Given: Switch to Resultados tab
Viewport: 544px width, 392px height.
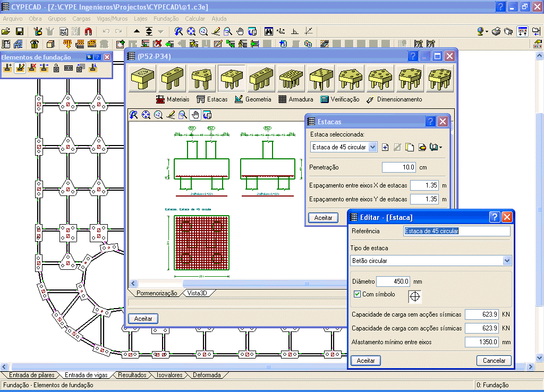Looking at the screenshot, I should pyautogui.click(x=132, y=375).
